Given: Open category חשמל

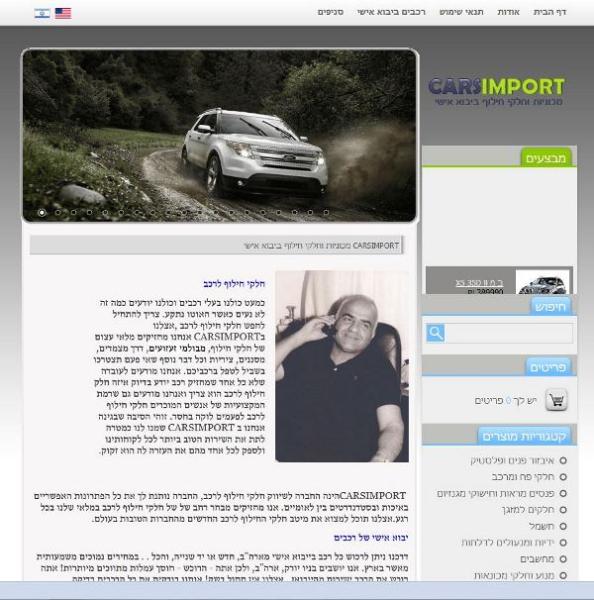Looking at the screenshot, I should click(542, 526).
